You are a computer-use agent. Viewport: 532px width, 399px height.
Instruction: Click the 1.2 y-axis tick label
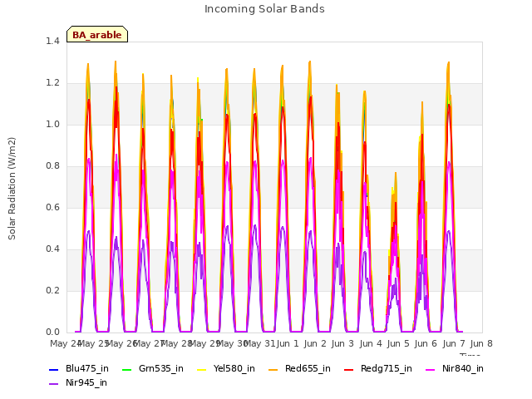coord(52,83)
